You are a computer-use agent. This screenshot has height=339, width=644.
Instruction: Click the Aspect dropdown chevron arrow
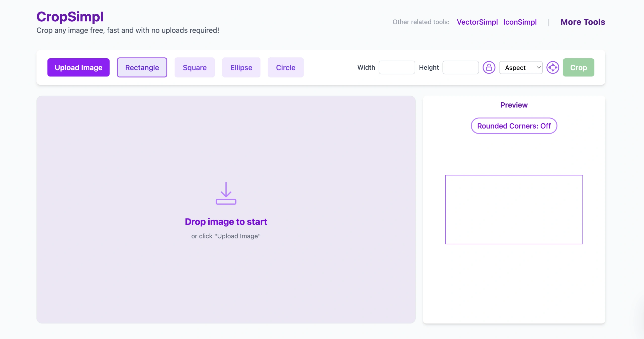pyautogui.click(x=539, y=67)
